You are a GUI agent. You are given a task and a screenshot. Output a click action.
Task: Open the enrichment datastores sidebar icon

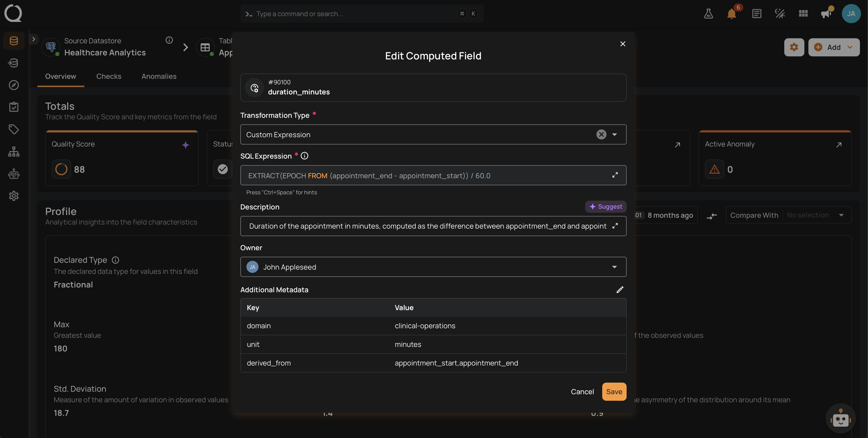click(x=14, y=63)
